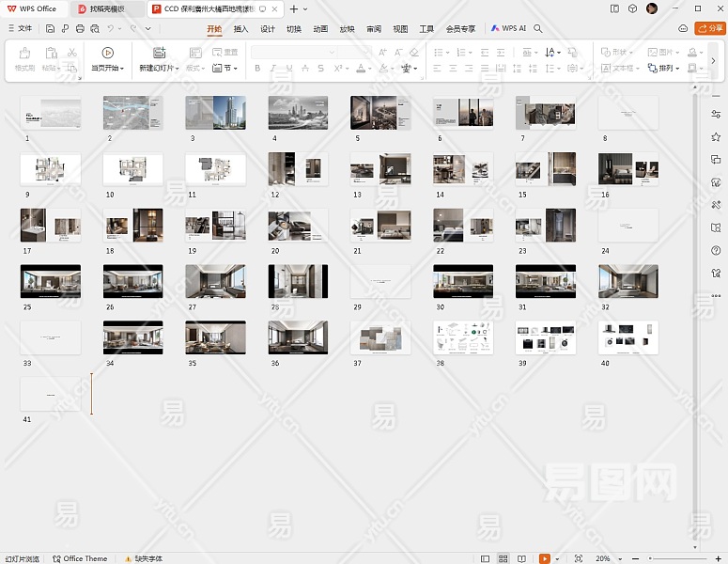Click the New Slide icon

point(159,54)
